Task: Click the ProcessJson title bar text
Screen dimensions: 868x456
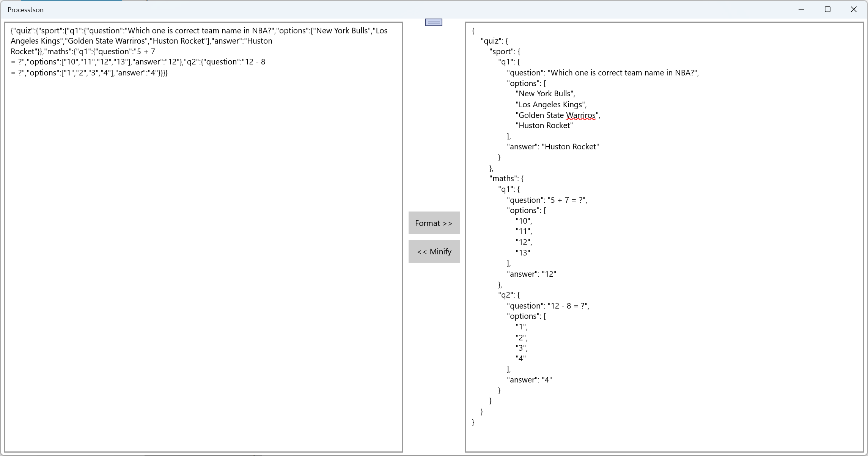Action: click(25, 9)
